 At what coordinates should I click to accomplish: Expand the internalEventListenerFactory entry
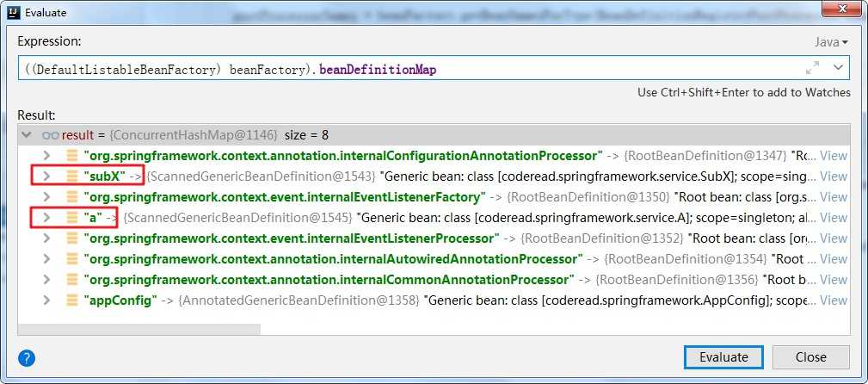(x=46, y=196)
